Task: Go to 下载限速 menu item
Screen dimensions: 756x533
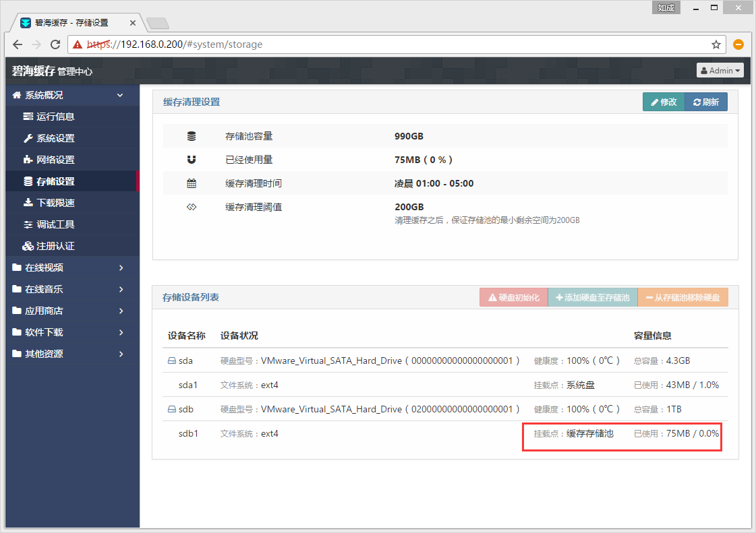Action: [x=55, y=203]
